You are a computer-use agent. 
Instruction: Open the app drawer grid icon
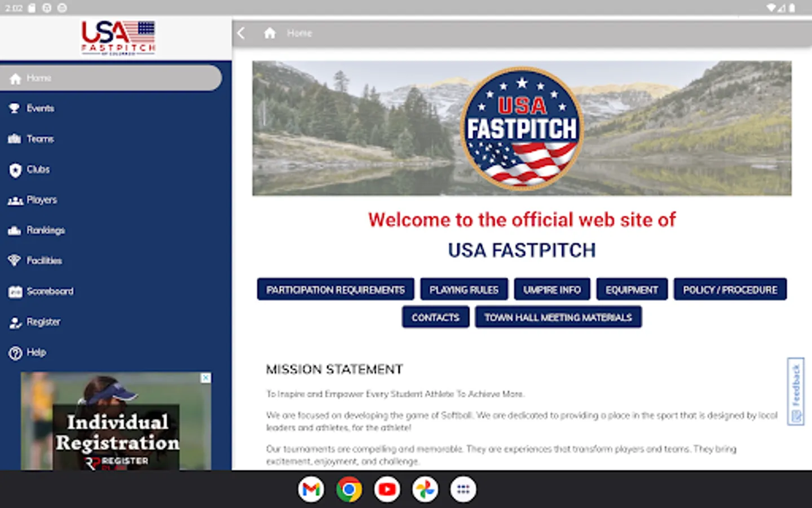[463, 489]
